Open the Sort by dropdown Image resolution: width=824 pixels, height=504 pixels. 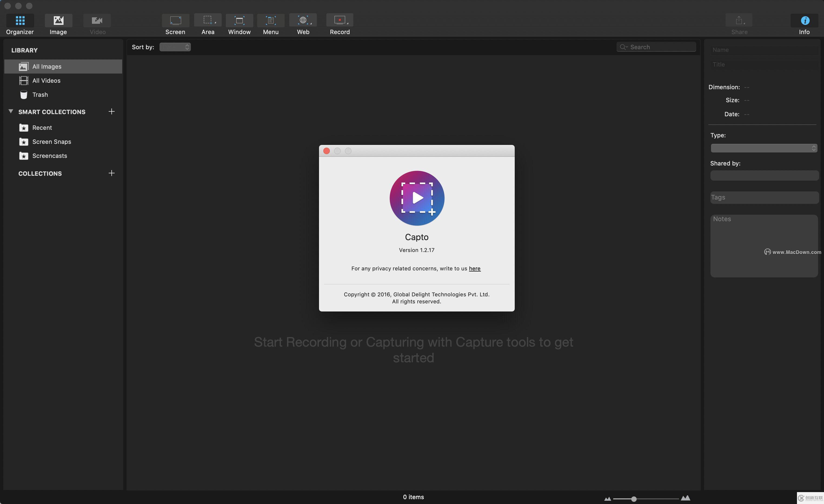175,47
